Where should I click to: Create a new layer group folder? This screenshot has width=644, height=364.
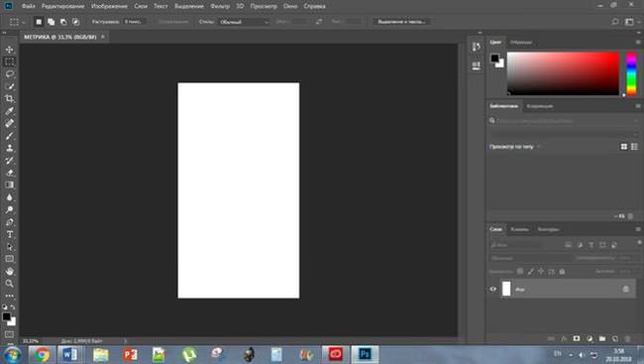click(602, 338)
